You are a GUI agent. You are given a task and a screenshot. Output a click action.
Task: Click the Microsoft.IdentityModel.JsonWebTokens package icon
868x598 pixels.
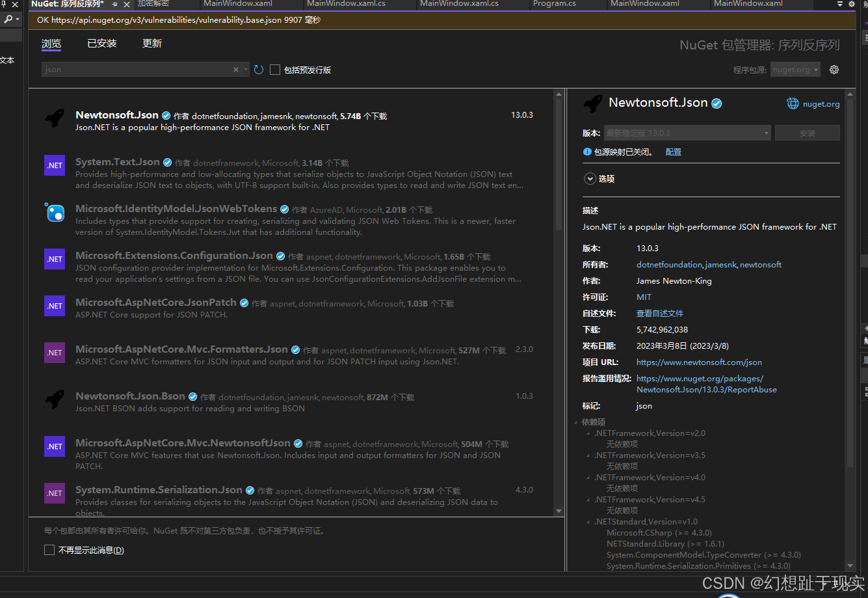(55, 212)
